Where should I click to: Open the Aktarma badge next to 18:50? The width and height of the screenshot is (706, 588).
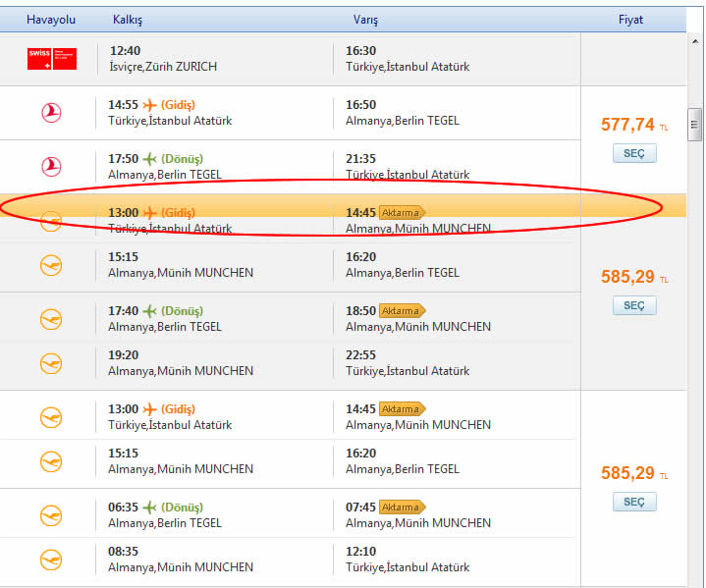pyautogui.click(x=401, y=310)
